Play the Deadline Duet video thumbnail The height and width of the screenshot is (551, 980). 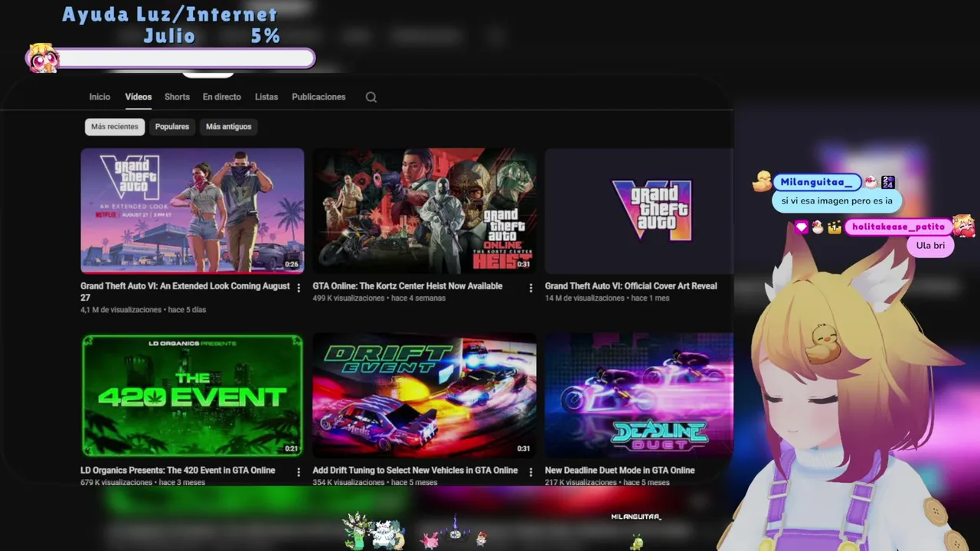click(639, 395)
